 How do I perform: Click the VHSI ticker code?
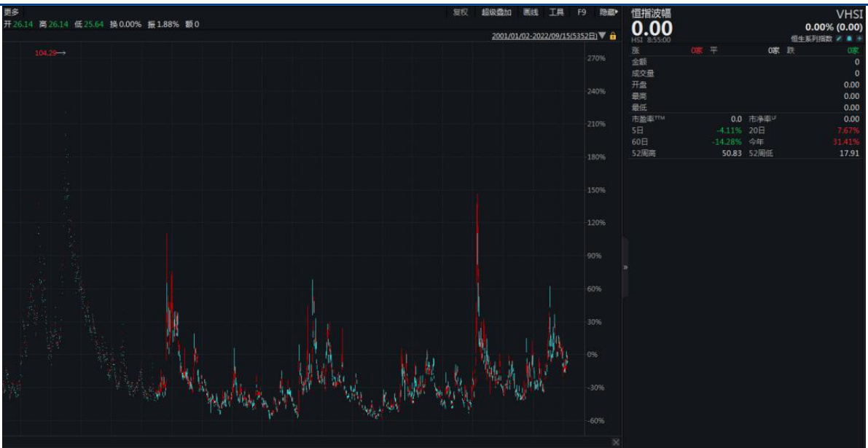[x=848, y=14]
